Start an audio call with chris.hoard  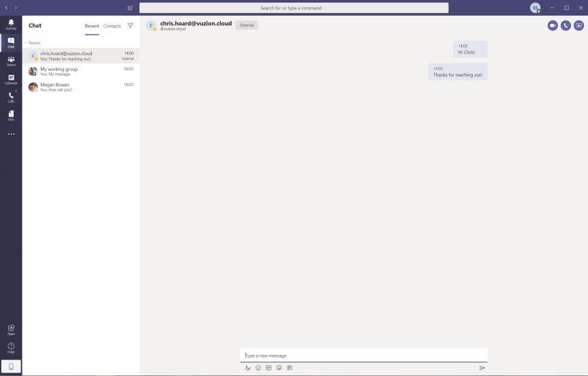pos(566,25)
